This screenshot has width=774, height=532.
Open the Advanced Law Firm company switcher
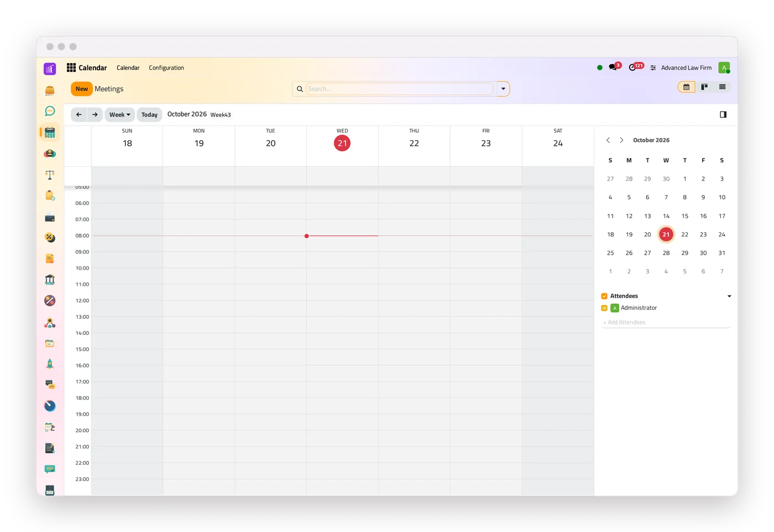pyautogui.click(x=686, y=68)
